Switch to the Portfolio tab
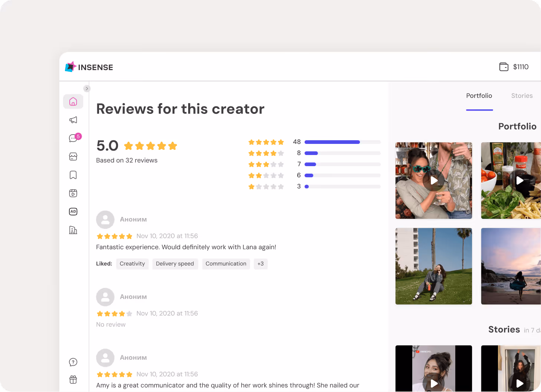This screenshot has height=392, width=541. [479, 96]
